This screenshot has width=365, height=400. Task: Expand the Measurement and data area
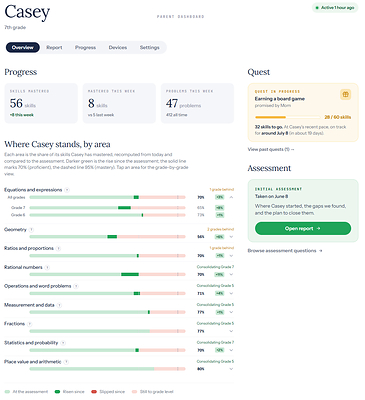[231, 313]
